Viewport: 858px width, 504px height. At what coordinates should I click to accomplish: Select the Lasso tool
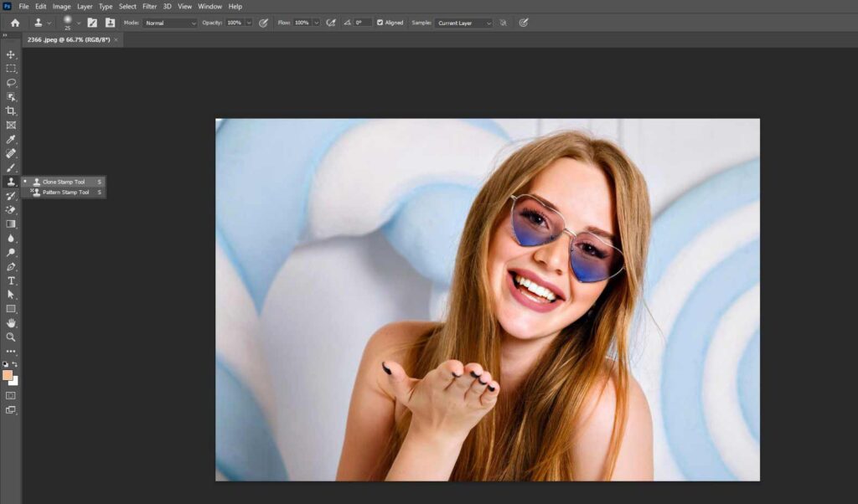10,83
